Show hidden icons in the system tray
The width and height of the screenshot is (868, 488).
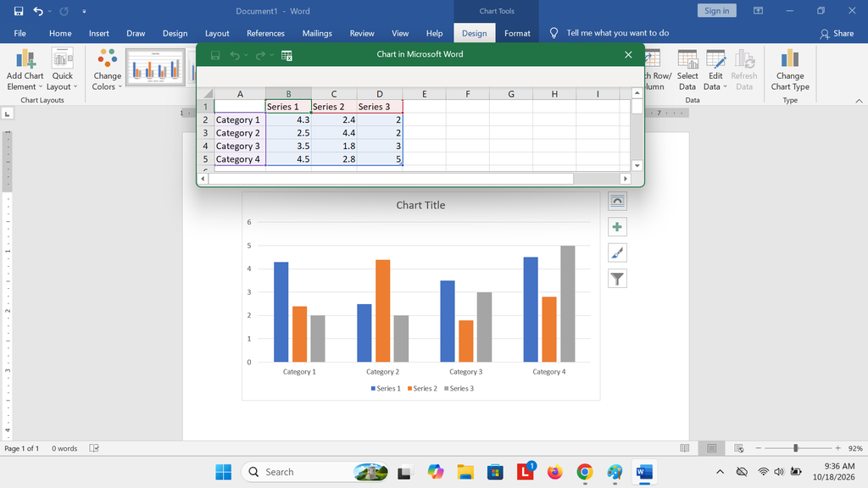(x=720, y=472)
